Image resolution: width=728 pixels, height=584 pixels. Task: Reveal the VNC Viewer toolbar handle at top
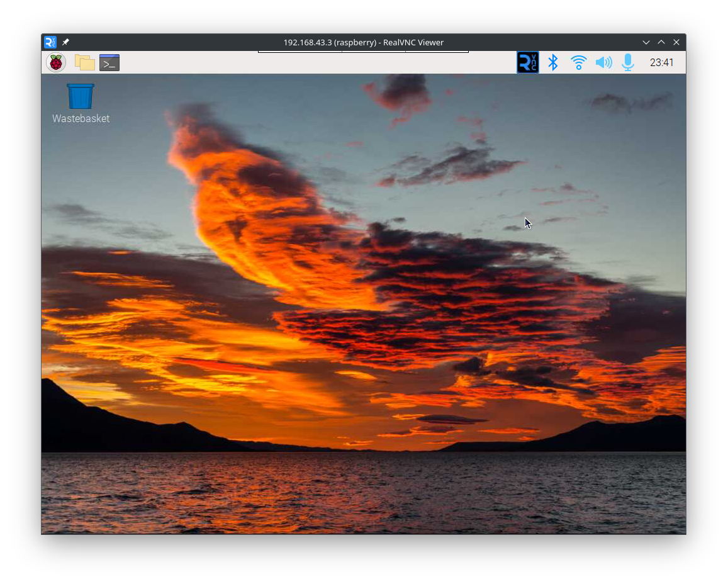tap(363, 52)
